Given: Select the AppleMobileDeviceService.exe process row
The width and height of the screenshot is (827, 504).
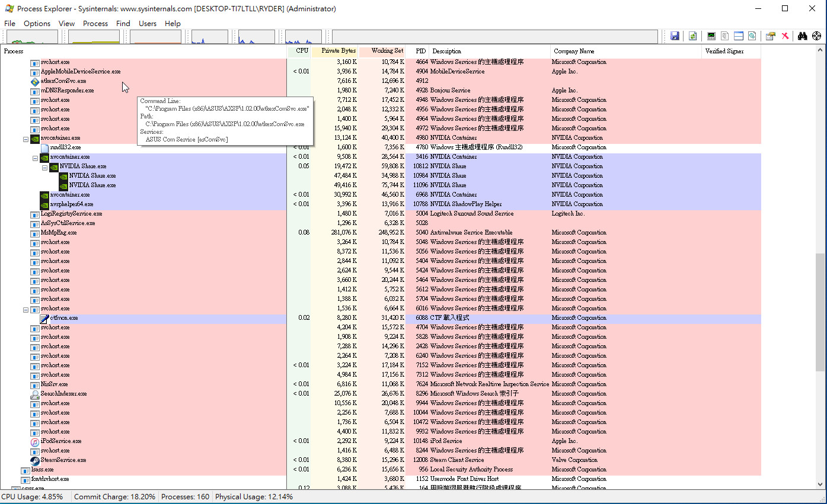Looking at the screenshot, I should [380, 72].
